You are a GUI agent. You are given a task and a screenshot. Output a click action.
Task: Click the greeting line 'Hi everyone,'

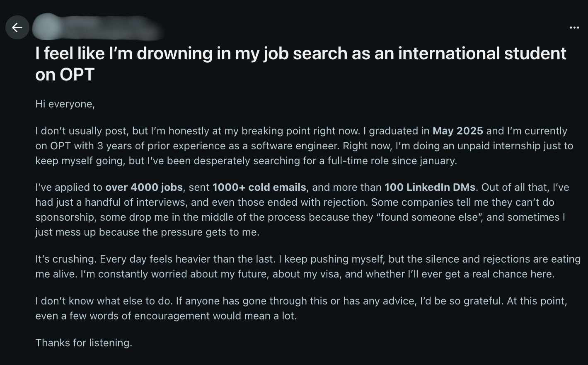pos(65,104)
